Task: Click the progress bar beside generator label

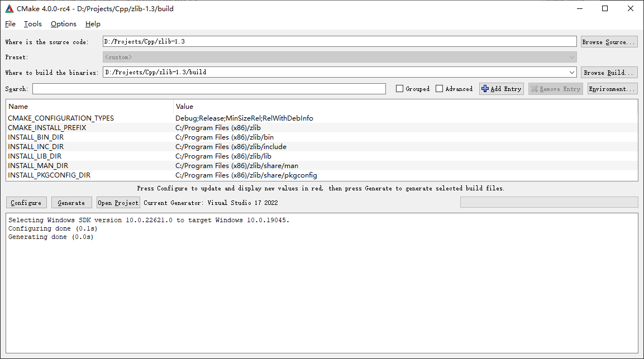Action: (548, 202)
